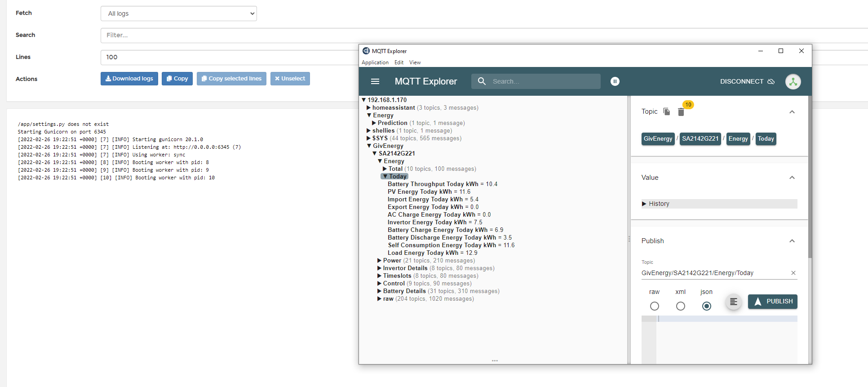The height and width of the screenshot is (387, 868).
Task: Expand the Prediction topic node
Action: tap(374, 123)
